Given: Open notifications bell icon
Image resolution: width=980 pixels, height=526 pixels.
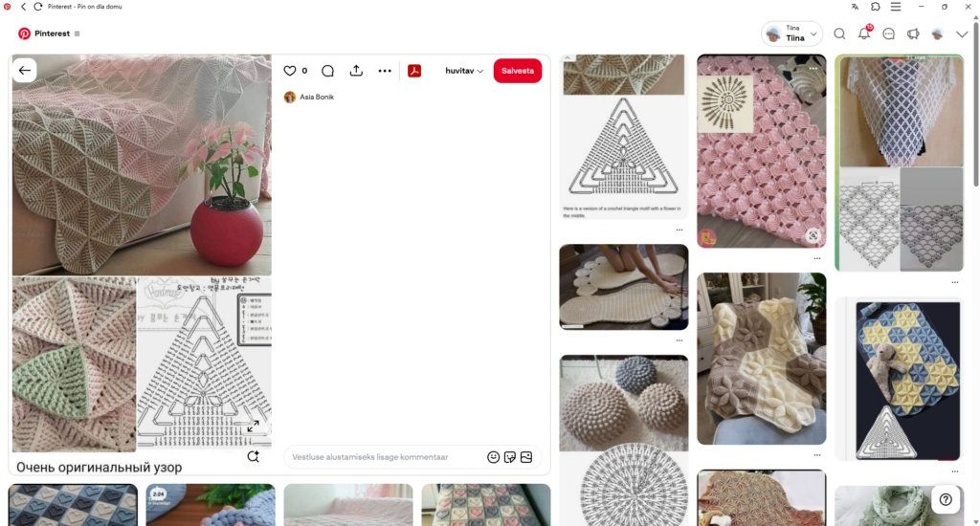Looking at the screenshot, I should pyautogui.click(x=864, y=33).
